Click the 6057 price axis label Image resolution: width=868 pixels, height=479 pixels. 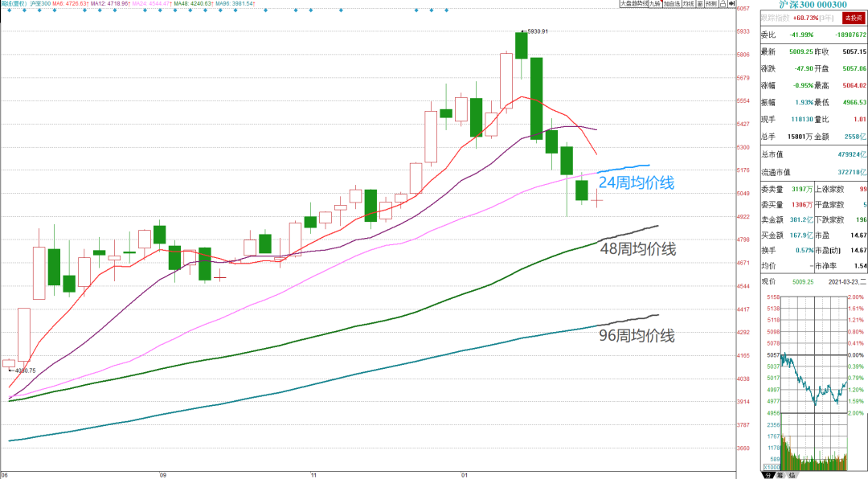tap(743, 8)
